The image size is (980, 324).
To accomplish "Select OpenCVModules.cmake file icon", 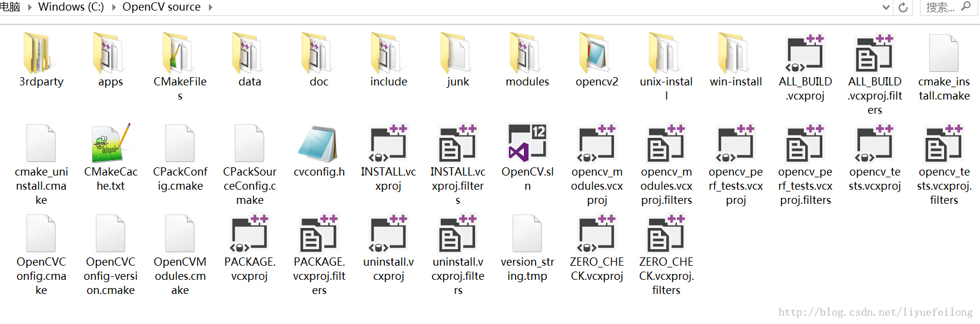I will pyautogui.click(x=180, y=233).
